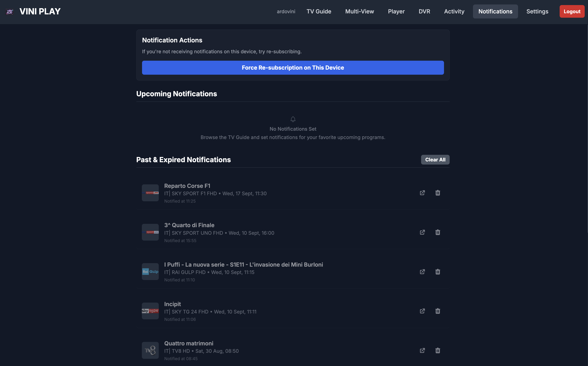Image resolution: width=588 pixels, height=366 pixels.
Task: Delete the Quattro matrimoni notification
Action: [438, 350]
